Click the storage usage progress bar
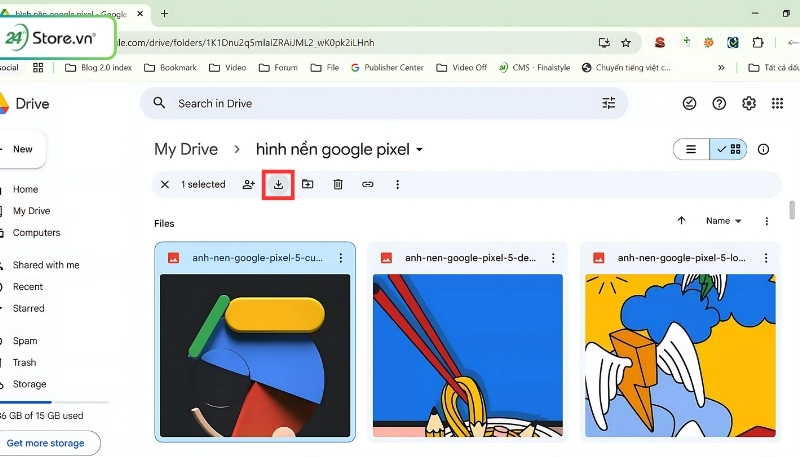The height and width of the screenshot is (457, 800). 54,402
